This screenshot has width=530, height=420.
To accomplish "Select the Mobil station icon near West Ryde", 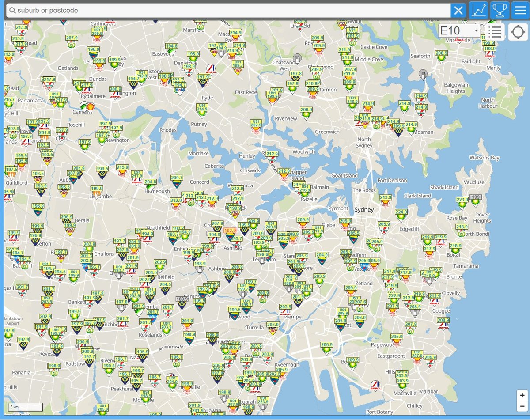I will pyautogui.click(x=180, y=90).
